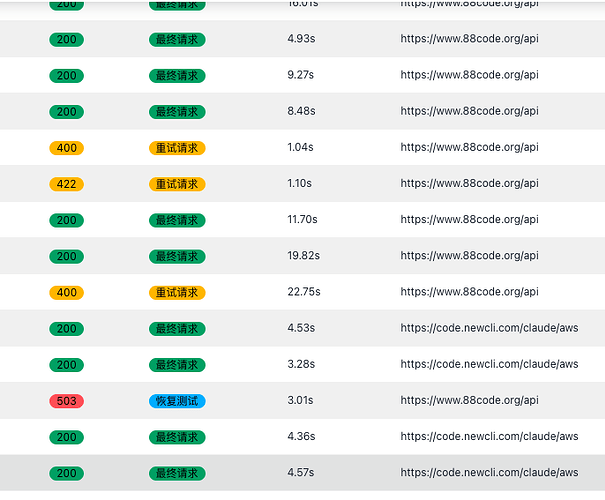Click the 422 status badge
Viewport: 605px width, 500px height.
point(66,184)
